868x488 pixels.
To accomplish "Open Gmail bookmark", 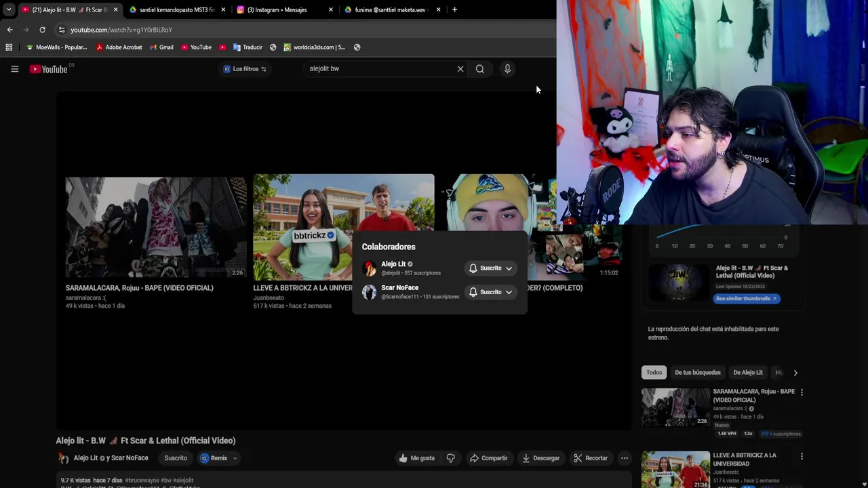I will [x=161, y=47].
